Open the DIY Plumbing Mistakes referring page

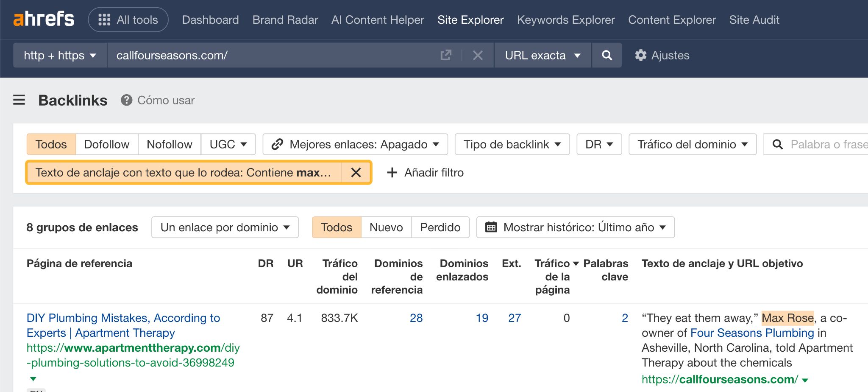[123, 318]
